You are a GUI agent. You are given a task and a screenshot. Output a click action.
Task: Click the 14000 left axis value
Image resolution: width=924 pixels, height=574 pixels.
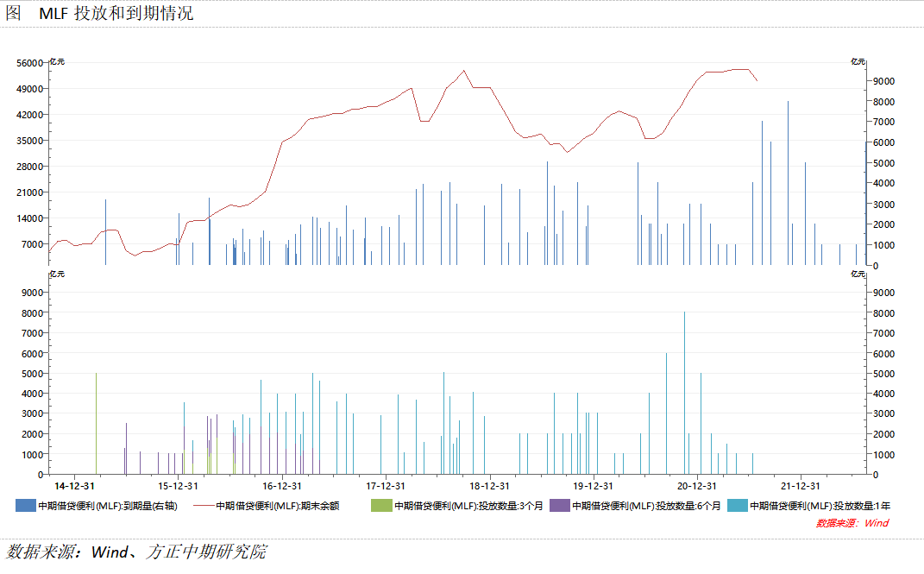click(x=30, y=218)
